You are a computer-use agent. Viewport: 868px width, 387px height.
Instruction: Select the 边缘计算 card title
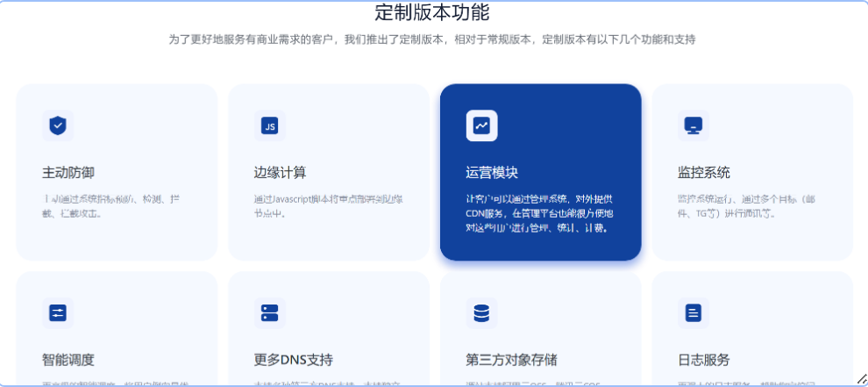pyautogui.click(x=281, y=172)
